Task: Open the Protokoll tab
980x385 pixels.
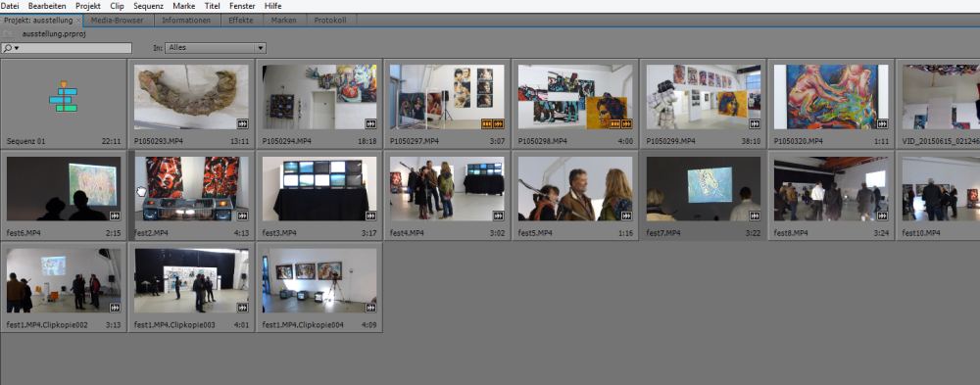Action: (x=330, y=20)
